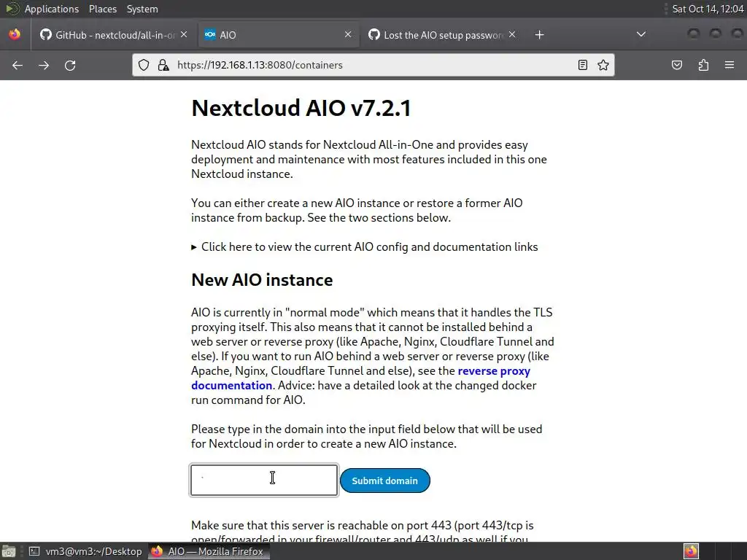Select AIO — Mozilla Firefox taskbar entry
Image resolution: width=747 pixels, height=560 pixels.
[208, 551]
